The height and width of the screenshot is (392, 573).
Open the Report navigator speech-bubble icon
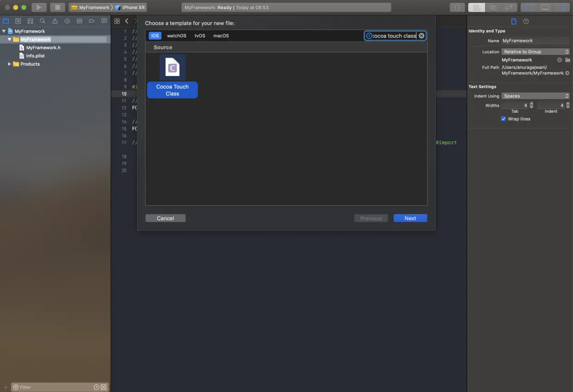104,21
